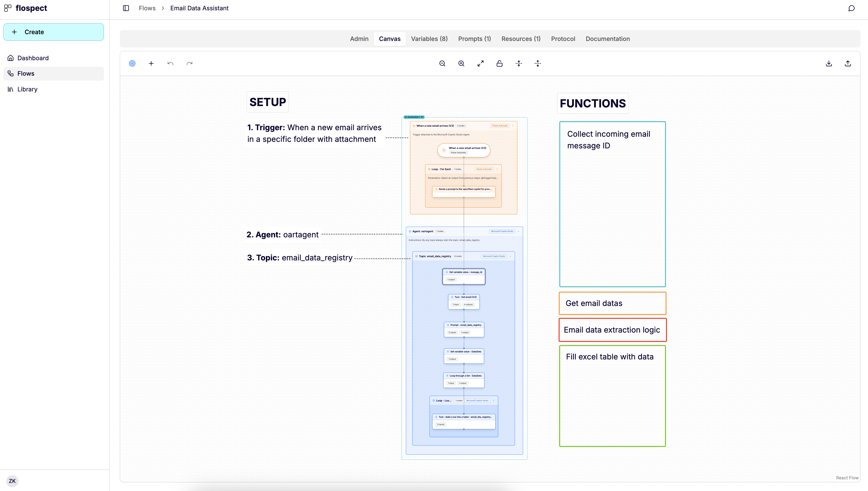Open the chat bubble in top right corner
The height and width of the screenshot is (491, 868).
(851, 8)
